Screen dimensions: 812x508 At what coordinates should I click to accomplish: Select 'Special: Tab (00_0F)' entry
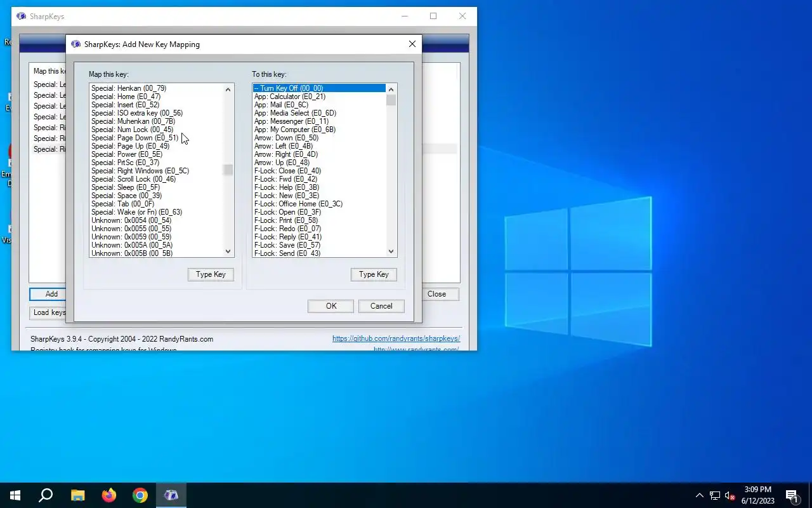(x=156, y=204)
